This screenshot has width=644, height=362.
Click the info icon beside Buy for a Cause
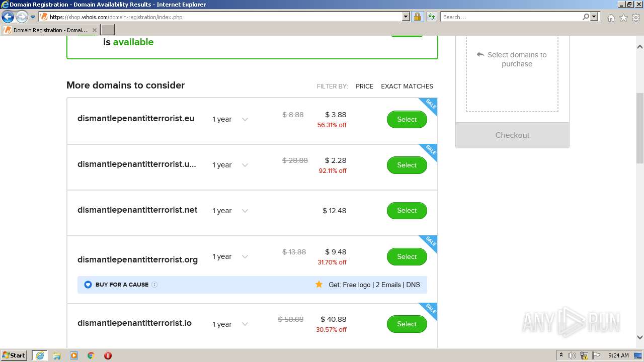click(x=154, y=285)
